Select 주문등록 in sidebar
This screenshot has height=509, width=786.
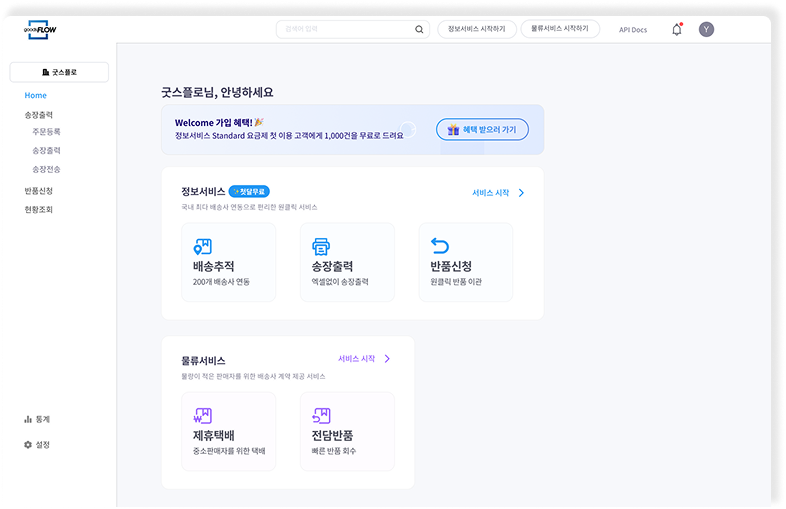(46, 132)
